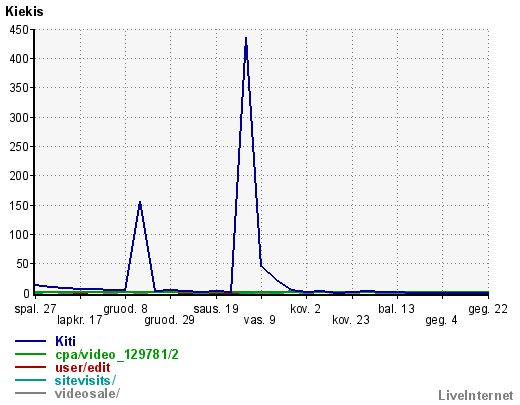The width and height of the screenshot is (520, 405).
Task: Click the Kiekis chart title
Action: coord(24,12)
